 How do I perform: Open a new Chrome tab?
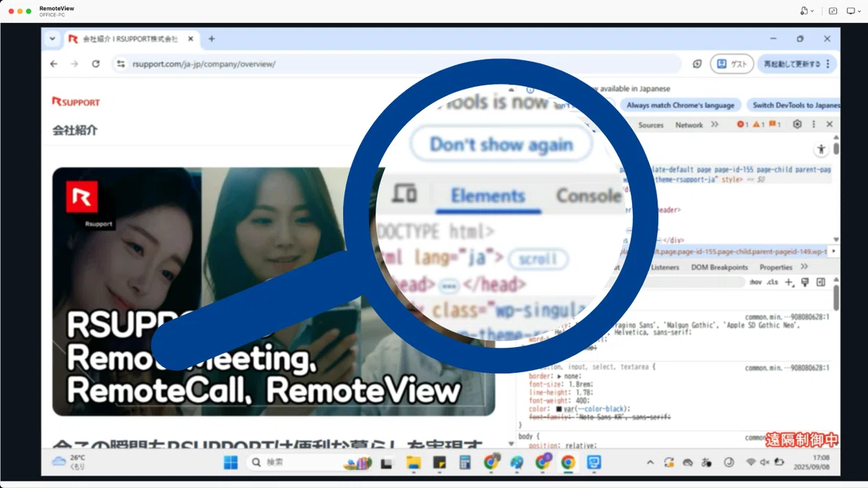click(211, 39)
